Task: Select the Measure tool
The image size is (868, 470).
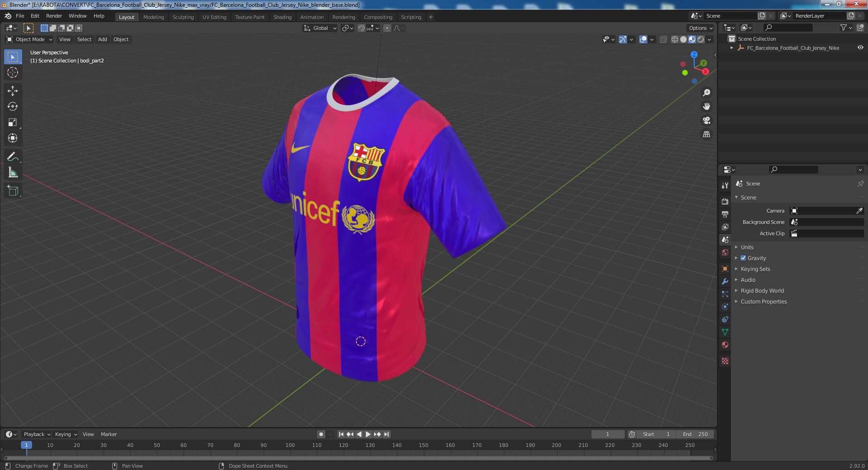Action: pos(13,172)
